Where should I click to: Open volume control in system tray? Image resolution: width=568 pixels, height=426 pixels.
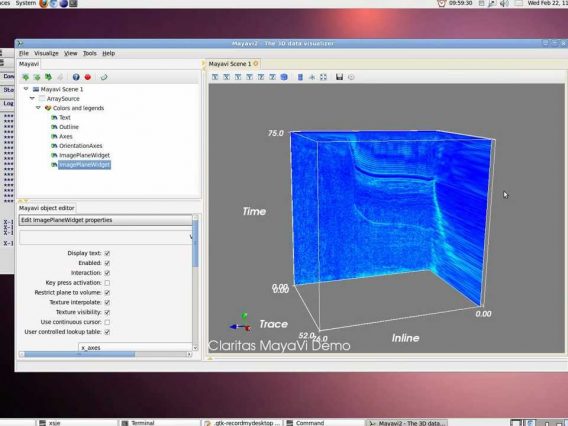(504, 3)
